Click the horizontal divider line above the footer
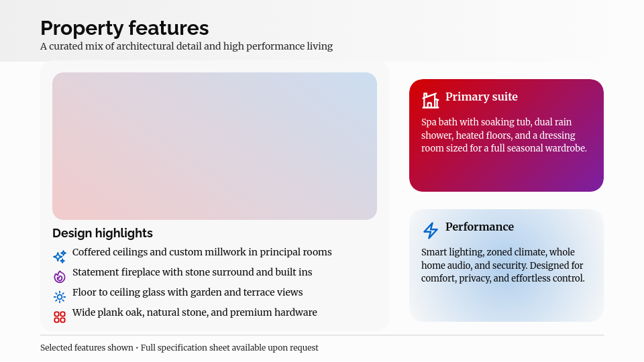Viewport: 644px width, 362px height. coord(322,335)
